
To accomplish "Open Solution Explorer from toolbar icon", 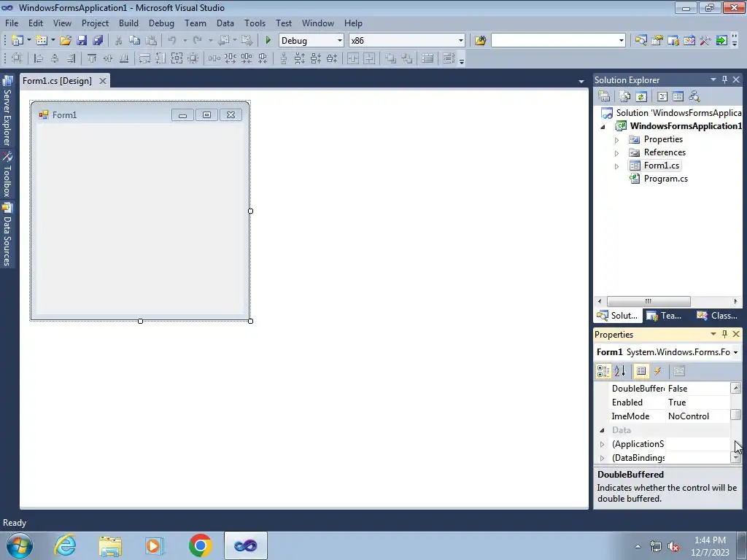I will [x=640, y=41].
